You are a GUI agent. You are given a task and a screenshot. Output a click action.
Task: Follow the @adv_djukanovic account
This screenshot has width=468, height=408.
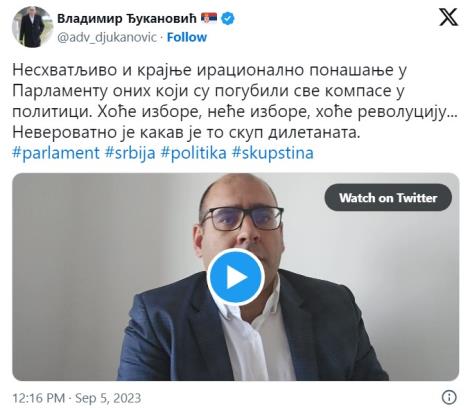point(187,37)
